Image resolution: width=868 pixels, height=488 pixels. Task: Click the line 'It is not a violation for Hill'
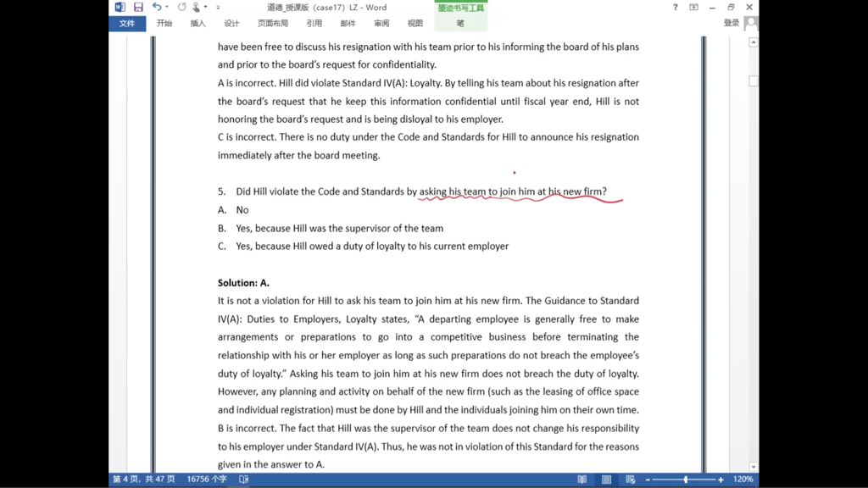[428, 301]
